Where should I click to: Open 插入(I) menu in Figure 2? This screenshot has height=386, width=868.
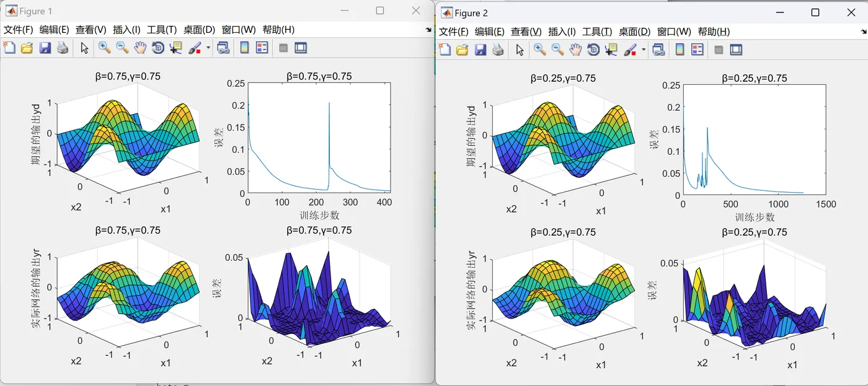562,32
